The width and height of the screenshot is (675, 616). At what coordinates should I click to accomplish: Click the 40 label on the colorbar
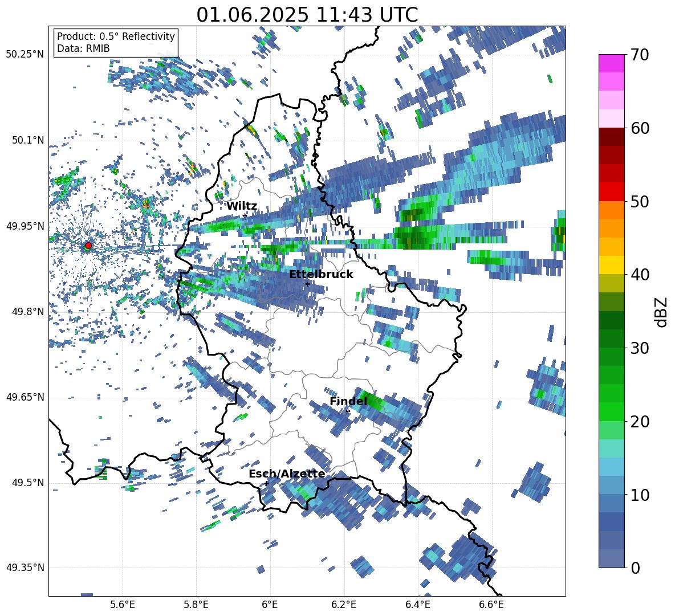[x=639, y=275]
